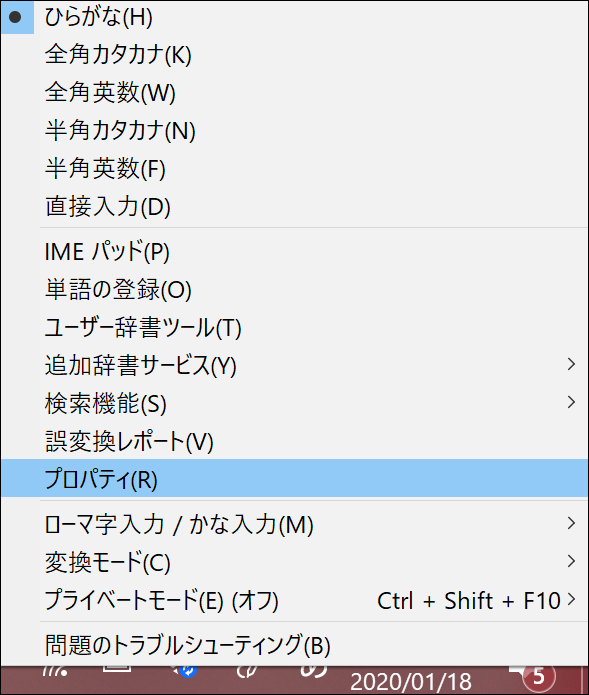Open プロパティ(R) settings
Viewport: 589px width, 695px height.
294,478
